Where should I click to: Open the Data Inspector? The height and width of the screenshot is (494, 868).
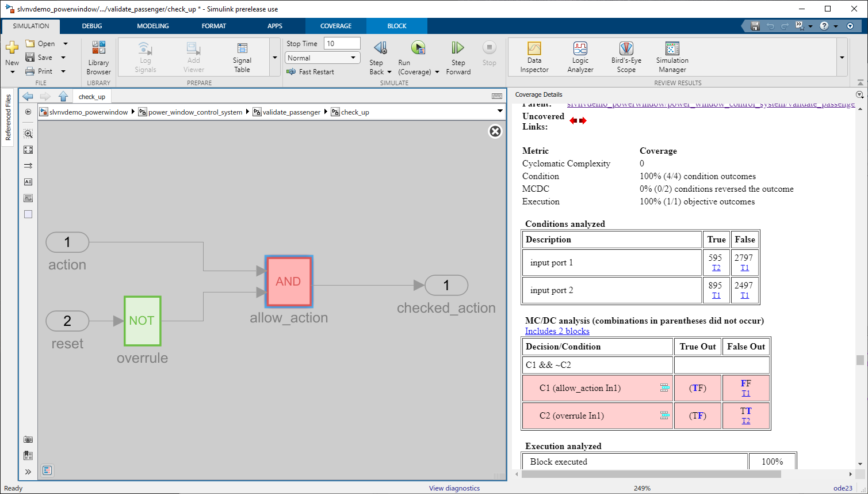coord(534,57)
